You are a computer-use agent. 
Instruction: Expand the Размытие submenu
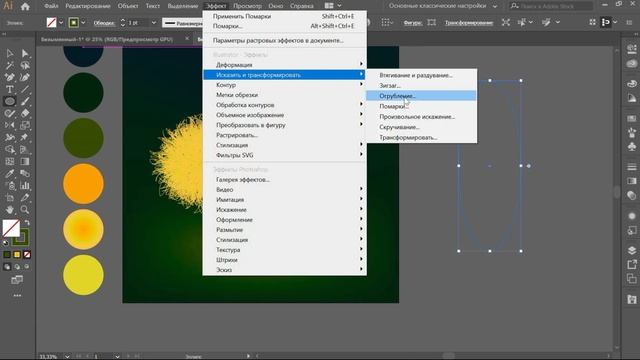[285, 229]
